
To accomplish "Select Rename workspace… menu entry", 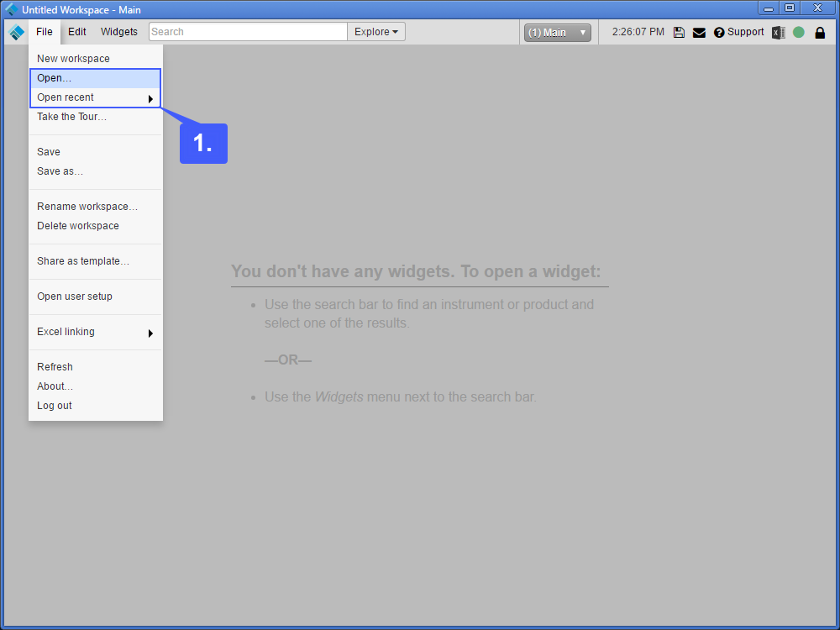I will [x=96, y=207].
